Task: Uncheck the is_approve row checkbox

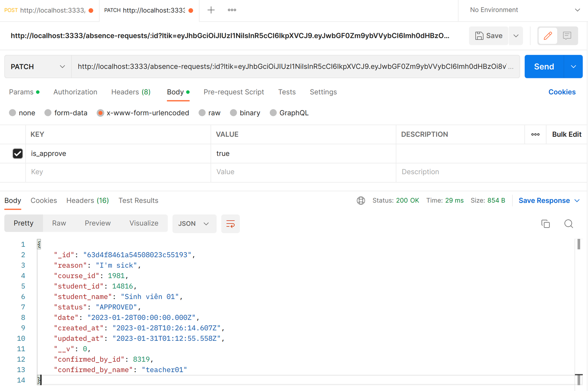Action: (17, 153)
